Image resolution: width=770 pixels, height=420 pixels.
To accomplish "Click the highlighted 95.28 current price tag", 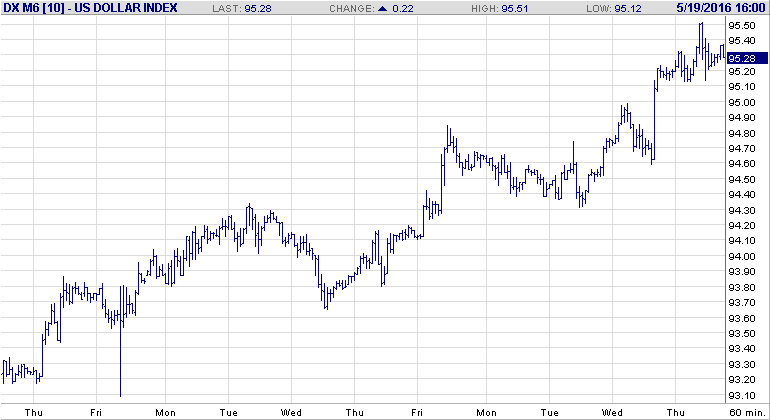I will (748, 57).
